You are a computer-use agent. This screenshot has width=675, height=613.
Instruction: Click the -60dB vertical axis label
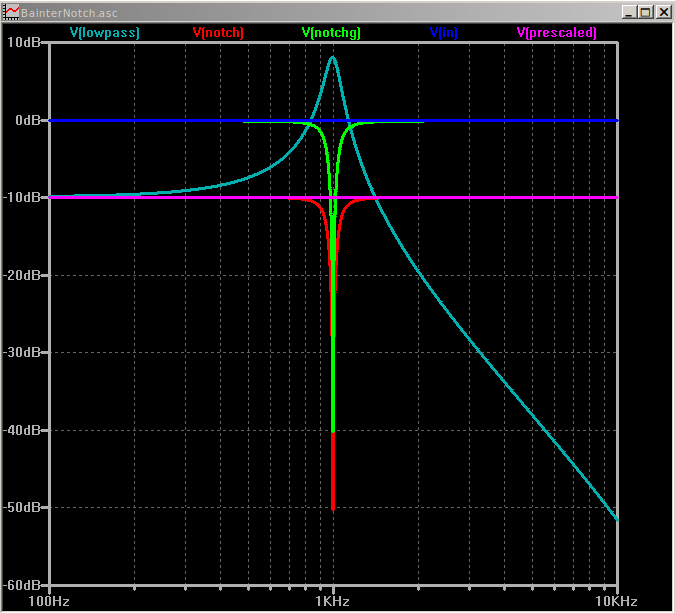(22, 585)
